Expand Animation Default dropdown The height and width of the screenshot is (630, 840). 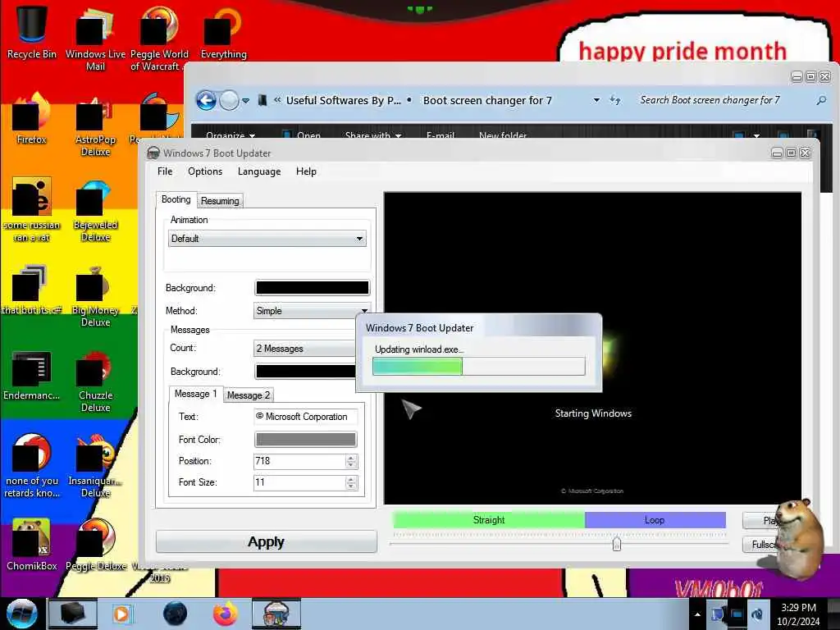click(x=267, y=239)
